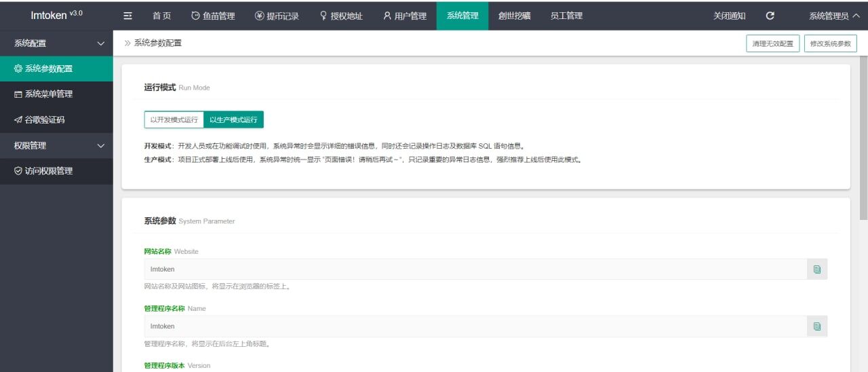868x372 pixels.
Task: Open the 用户管理 top menu
Action: click(405, 16)
